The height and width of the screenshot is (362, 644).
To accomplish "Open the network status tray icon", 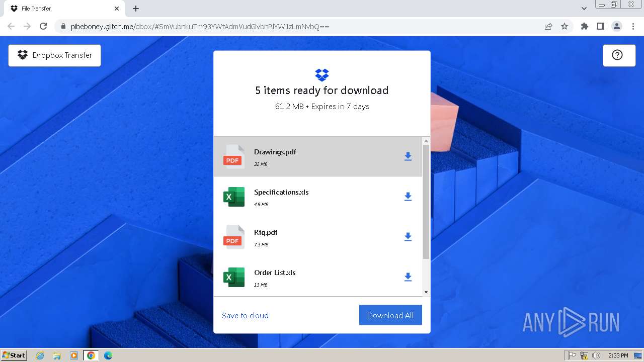I will coord(584,355).
